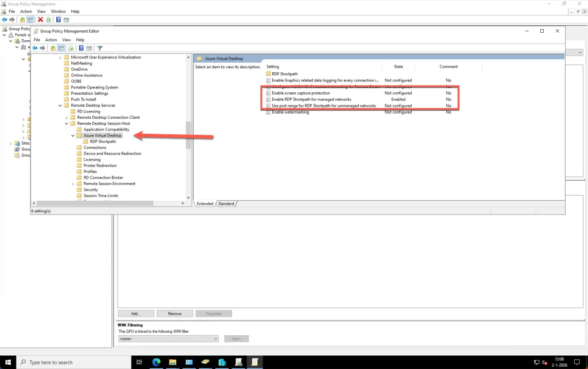Collapse the Azure Virtual Desktop tree node
588x369 pixels.
(x=73, y=135)
